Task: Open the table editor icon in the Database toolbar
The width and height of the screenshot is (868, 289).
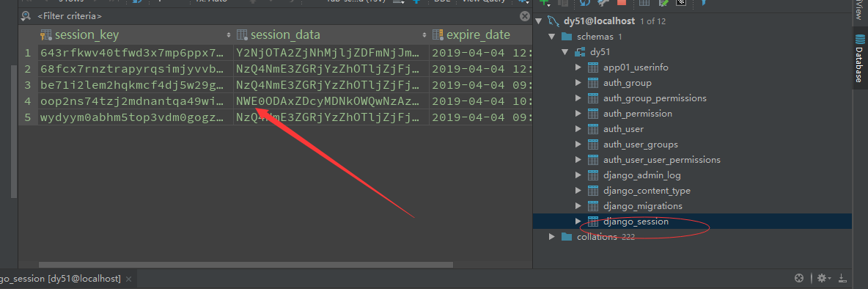Action: tap(644, 2)
